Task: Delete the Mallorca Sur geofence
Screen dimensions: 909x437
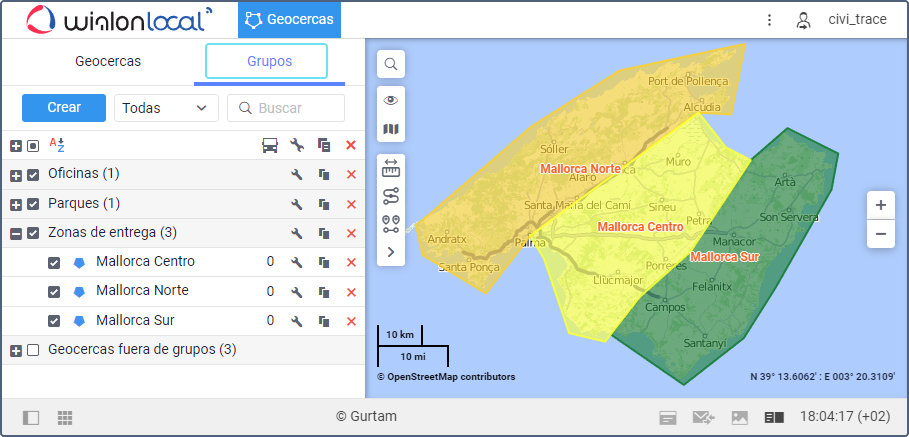Action: pos(351,321)
